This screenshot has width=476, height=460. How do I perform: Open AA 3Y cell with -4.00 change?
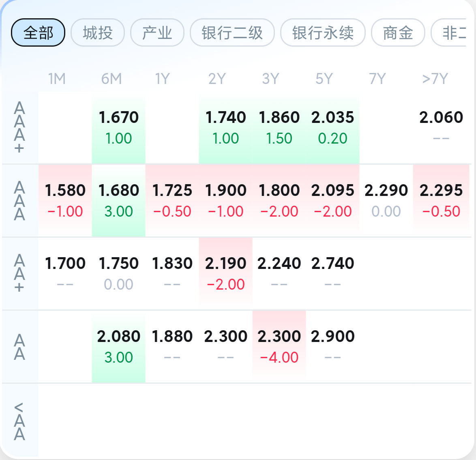click(x=279, y=347)
